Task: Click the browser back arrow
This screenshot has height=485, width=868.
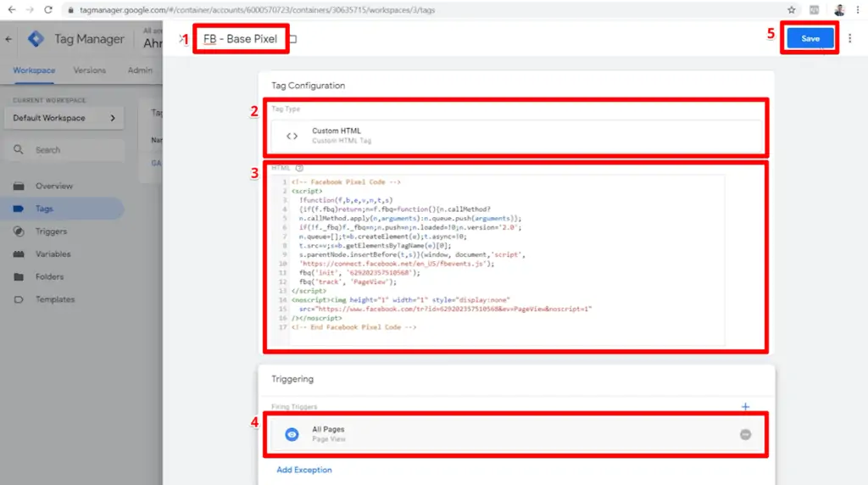Action: [12, 9]
